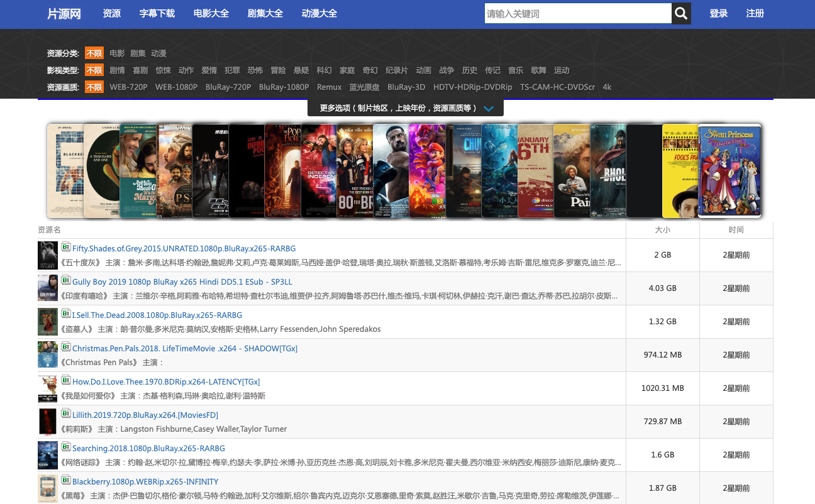
Task: Filter resource category by 剧集
Action: (138, 53)
